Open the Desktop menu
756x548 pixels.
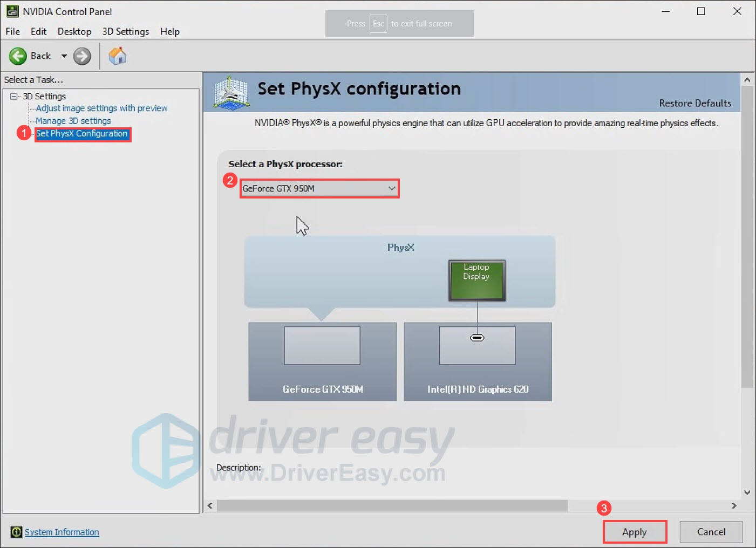pyautogui.click(x=74, y=31)
